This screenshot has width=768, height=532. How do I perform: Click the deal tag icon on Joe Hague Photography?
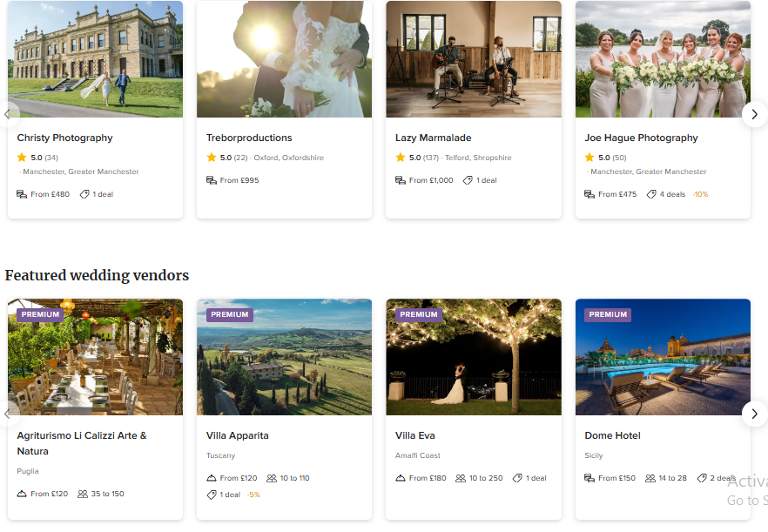click(651, 194)
